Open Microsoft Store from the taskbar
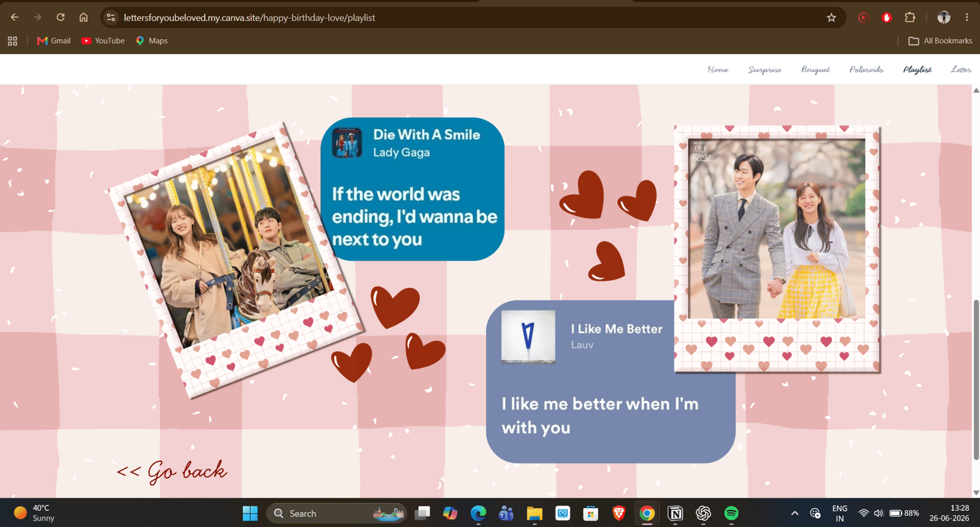Screen dimensions: 980x527 [x=591, y=513]
